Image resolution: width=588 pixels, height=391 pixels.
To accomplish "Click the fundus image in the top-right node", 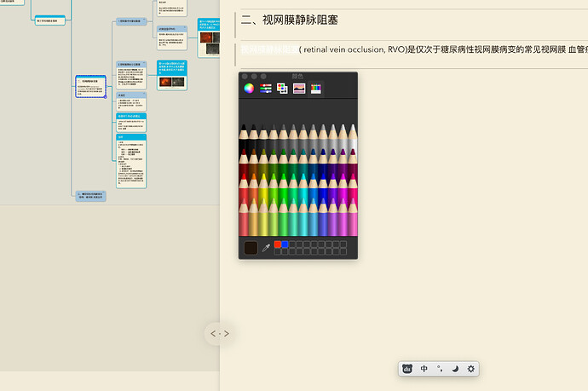I will 206,37.
